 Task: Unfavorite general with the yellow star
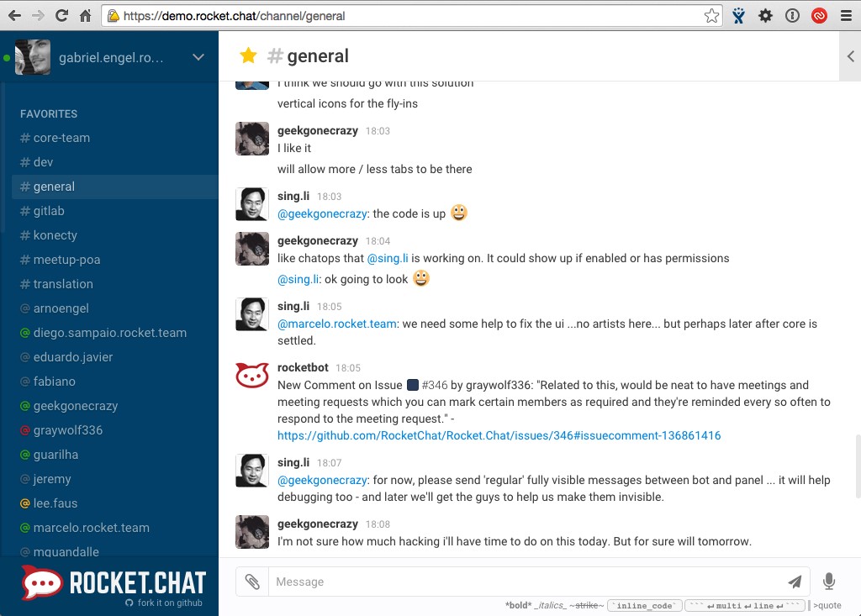[x=248, y=55]
